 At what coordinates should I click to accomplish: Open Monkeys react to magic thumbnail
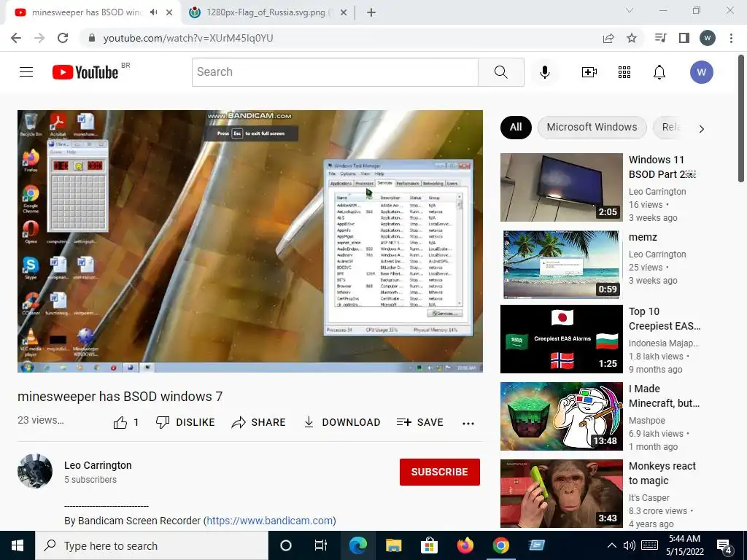click(x=561, y=494)
